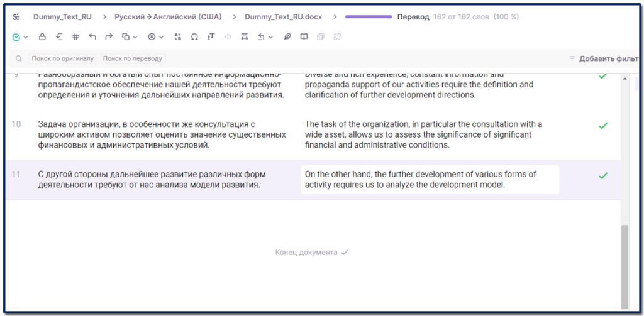The height and width of the screenshot is (316, 644).
Task: Click the segment width arrows icon
Action: tap(245, 37)
